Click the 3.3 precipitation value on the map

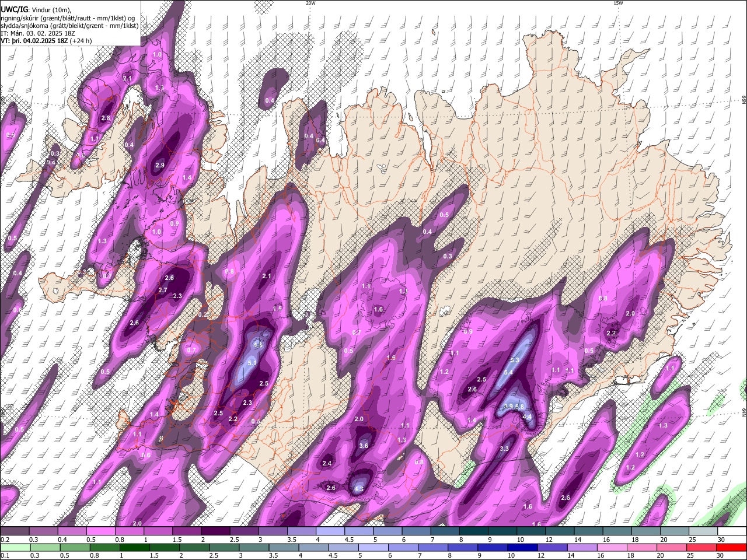point(505,449)
